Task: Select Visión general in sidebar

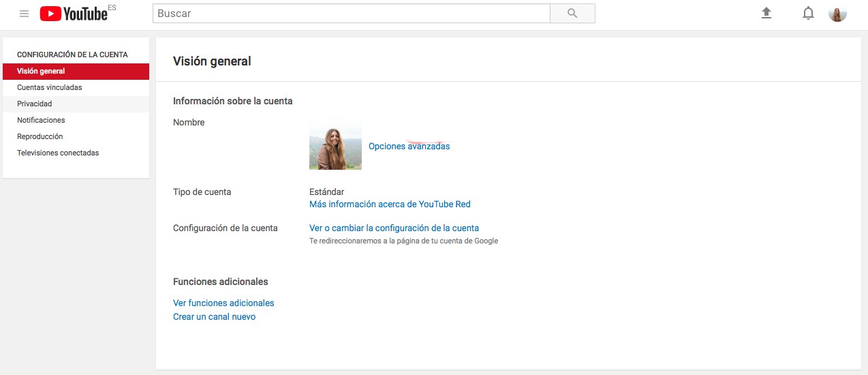Action: pos(76,71)
